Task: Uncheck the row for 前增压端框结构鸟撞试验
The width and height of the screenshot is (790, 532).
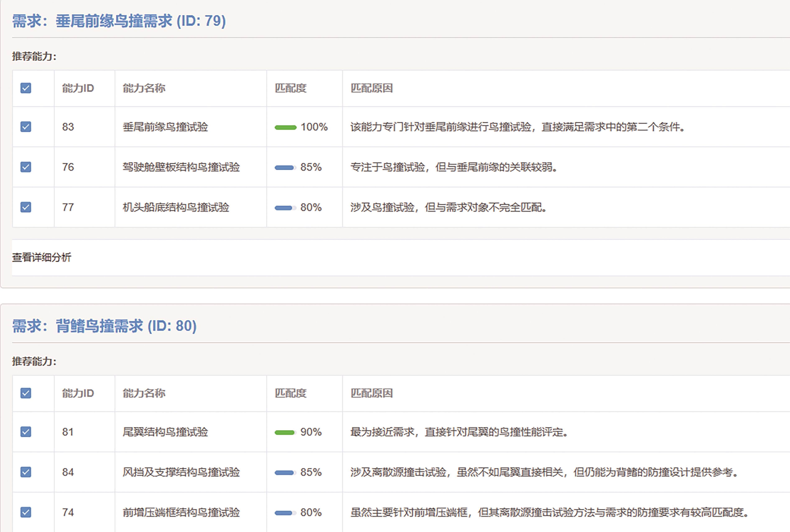Action: tap(26, 512)
